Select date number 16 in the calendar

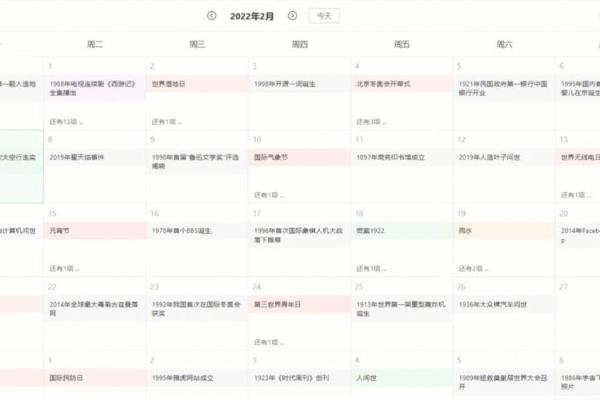coord(155,213)
